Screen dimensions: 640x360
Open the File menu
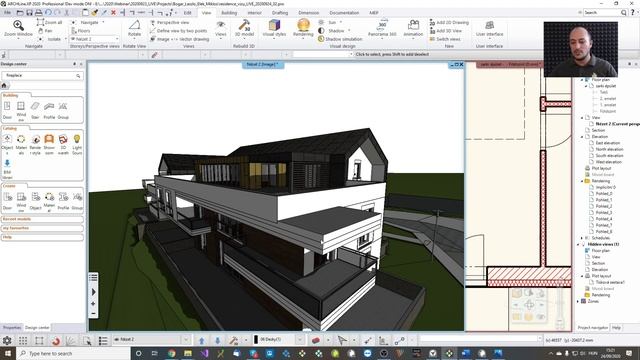7,13
